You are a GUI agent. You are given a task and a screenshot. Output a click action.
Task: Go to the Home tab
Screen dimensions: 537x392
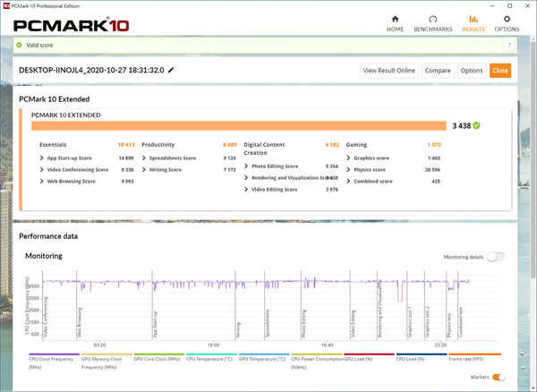coord(395,23)
